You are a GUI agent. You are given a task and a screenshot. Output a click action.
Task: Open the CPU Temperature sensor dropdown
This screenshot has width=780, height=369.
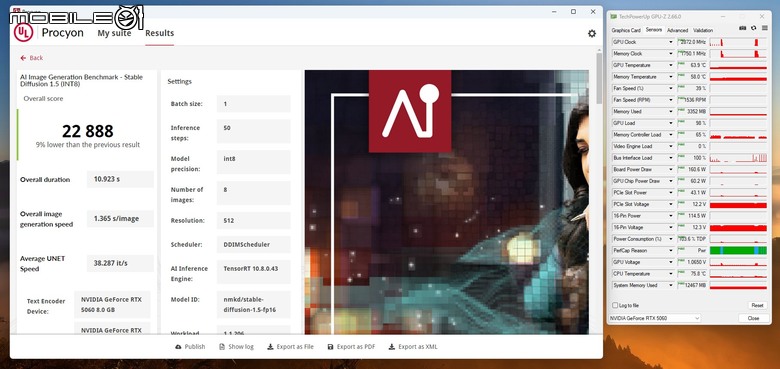coord(671,274)
